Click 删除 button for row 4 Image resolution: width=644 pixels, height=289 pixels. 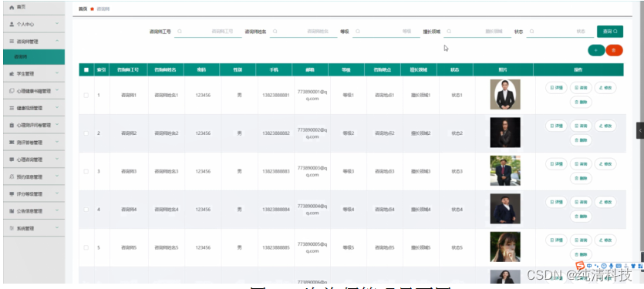[581, 217]
